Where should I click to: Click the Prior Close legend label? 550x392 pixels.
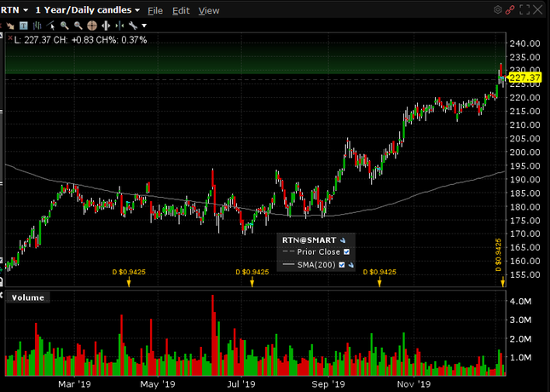coord(318,251)
